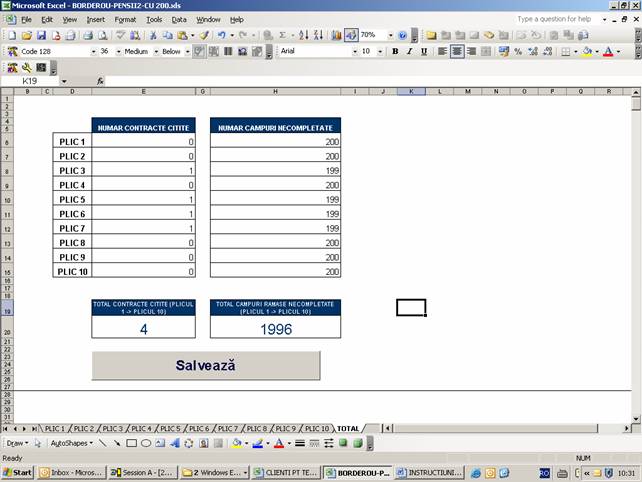Click the Insert Function fx icon
642x482 pixels.
coord(101,81)
